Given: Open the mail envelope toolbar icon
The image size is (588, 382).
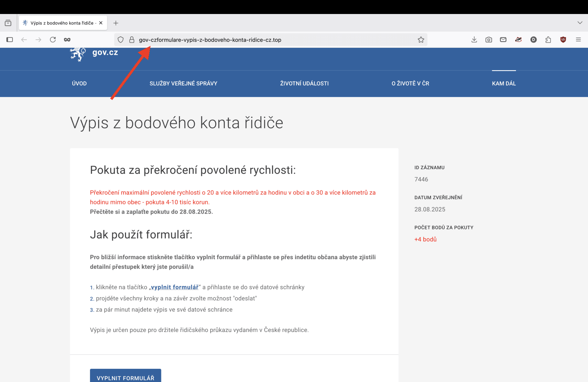Looking at the screenshot, I should pos(503,40).
